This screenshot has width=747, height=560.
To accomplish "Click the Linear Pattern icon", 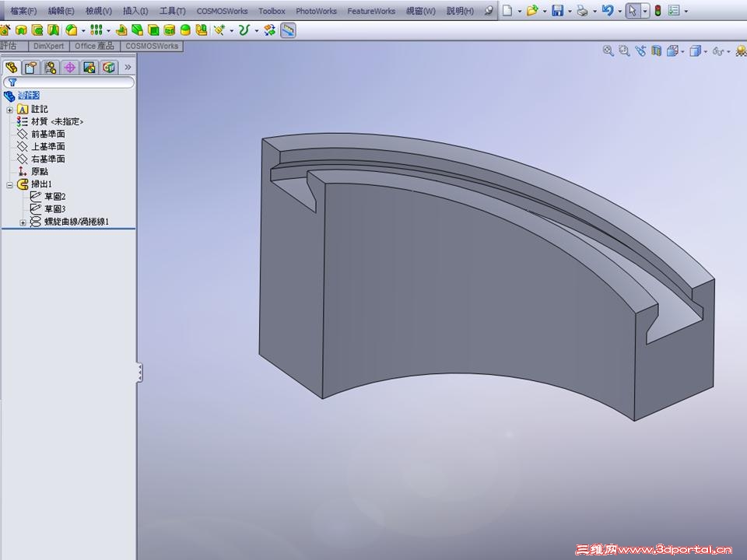I will [x=96, y=30].
